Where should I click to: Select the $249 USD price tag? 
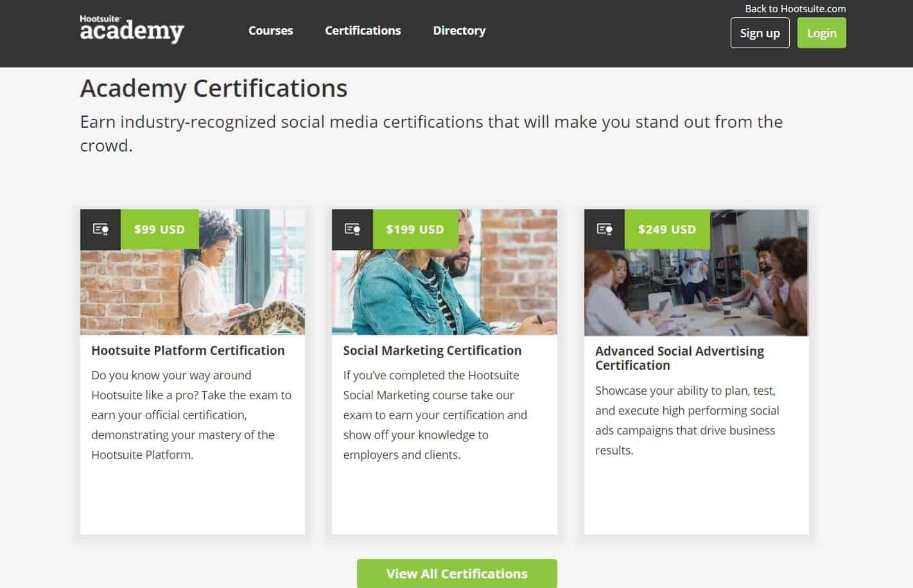(x=667, y=229)
